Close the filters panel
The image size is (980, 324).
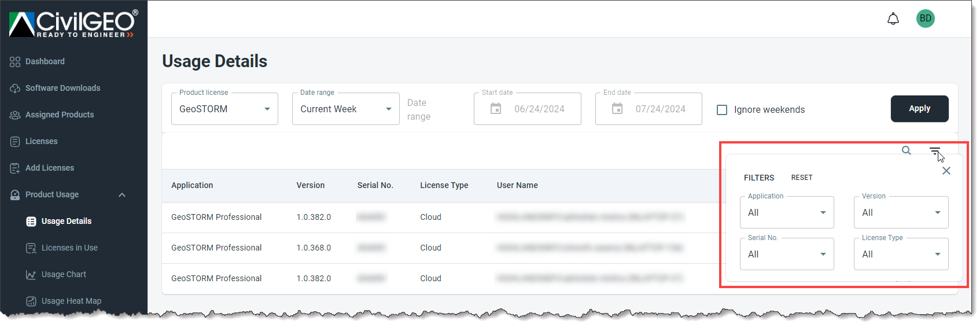pyautogui.click(x=946, y=171)
